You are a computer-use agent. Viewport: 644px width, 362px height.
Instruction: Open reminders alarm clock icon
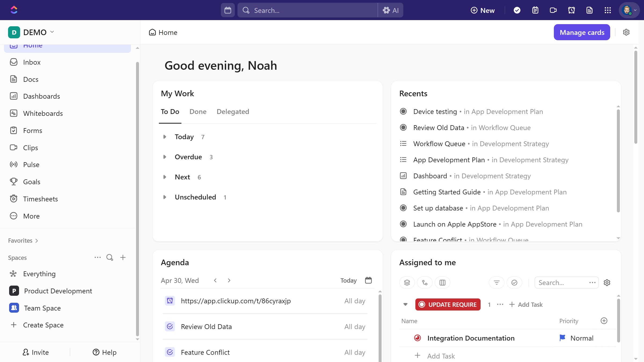(x=572, y=10)
